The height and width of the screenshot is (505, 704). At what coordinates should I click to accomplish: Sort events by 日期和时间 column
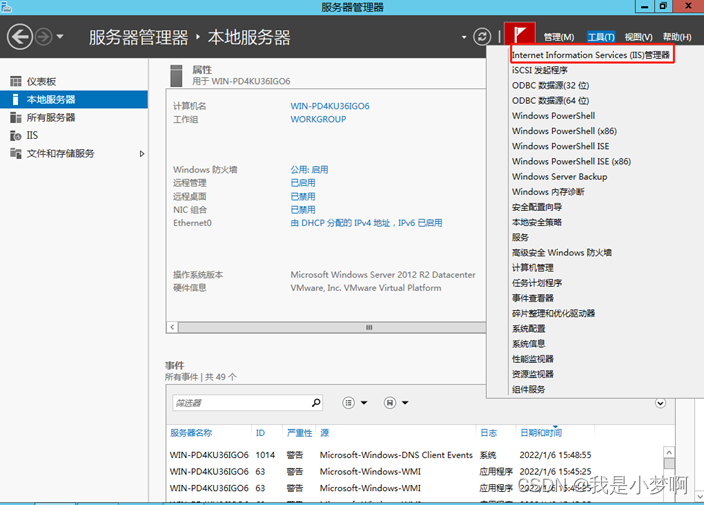tap(541, 433)
